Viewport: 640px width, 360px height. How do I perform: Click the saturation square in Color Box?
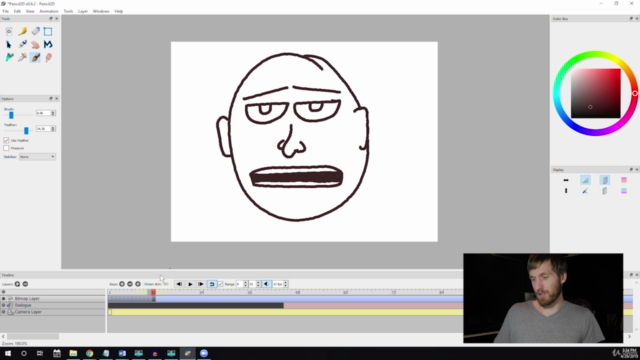pos(596,93)
